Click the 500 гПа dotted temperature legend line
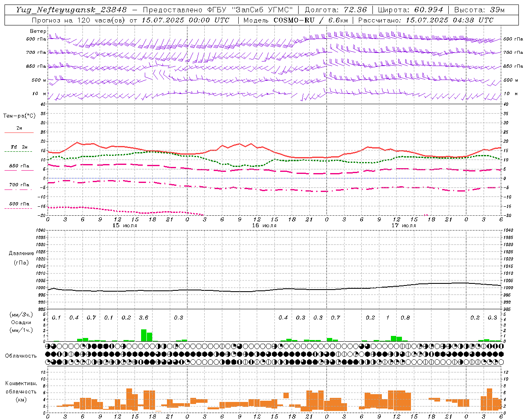Screen dimensions: 525x420 [x=19, y=208]
